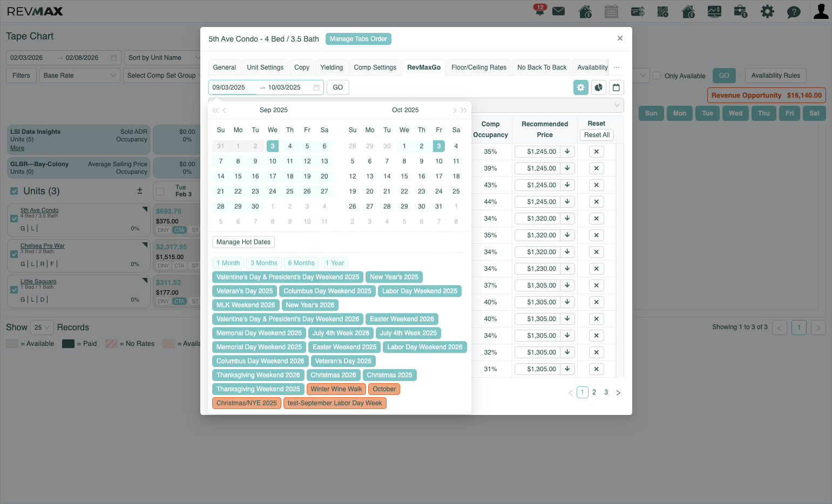Go to previous month in date picker
The height and width of the screenshot is (504, 832).
[225, 110]
